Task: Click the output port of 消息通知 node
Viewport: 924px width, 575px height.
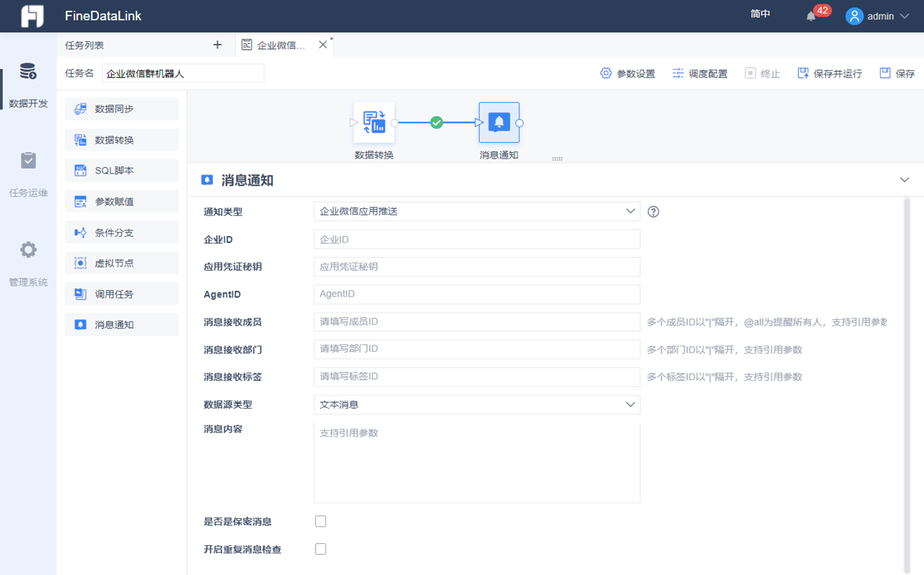Action: (520, 123)
